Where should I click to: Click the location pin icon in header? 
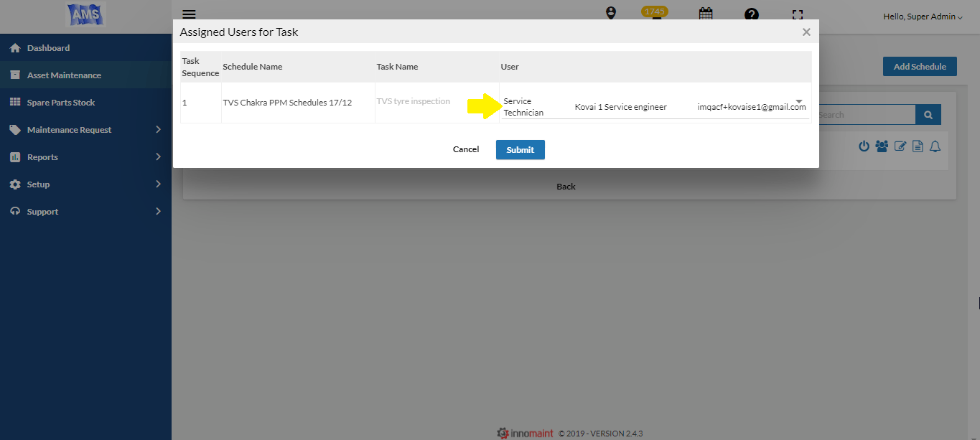pyautogui.click(x=611, y=13)
